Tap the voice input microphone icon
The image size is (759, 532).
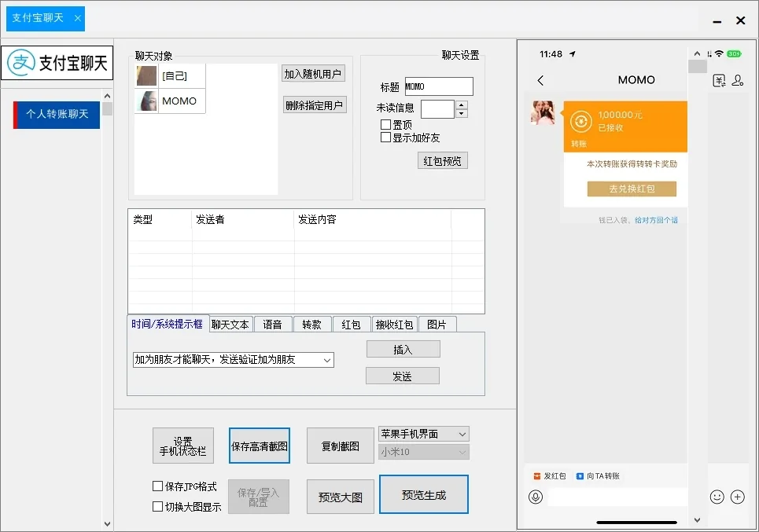coord(536,497)
